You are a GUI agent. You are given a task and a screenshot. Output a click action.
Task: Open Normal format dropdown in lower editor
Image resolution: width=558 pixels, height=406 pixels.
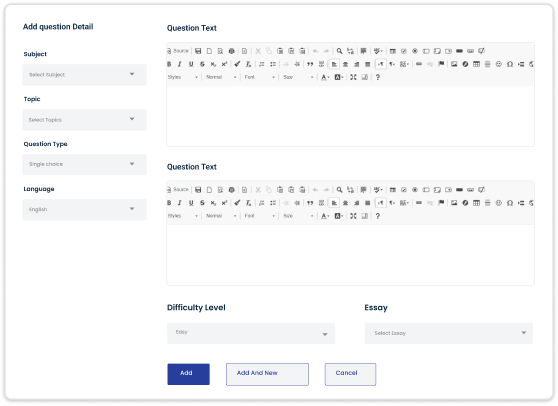coord(221,216)
